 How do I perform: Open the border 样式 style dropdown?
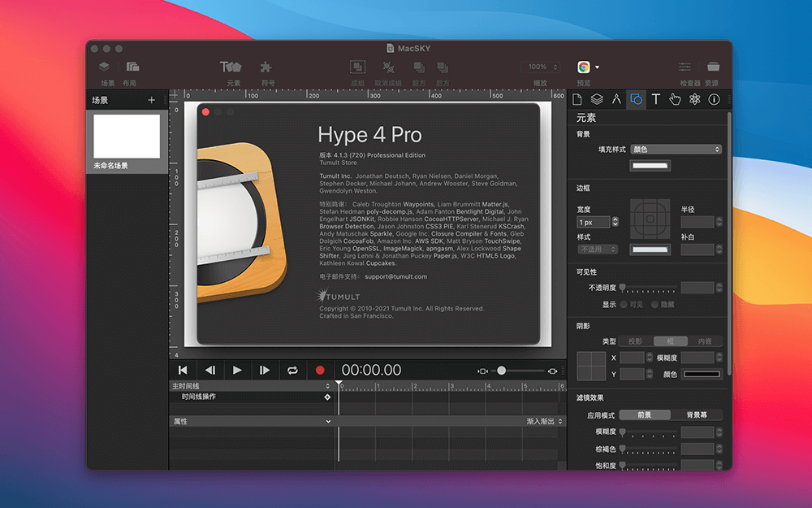(598, 250)
